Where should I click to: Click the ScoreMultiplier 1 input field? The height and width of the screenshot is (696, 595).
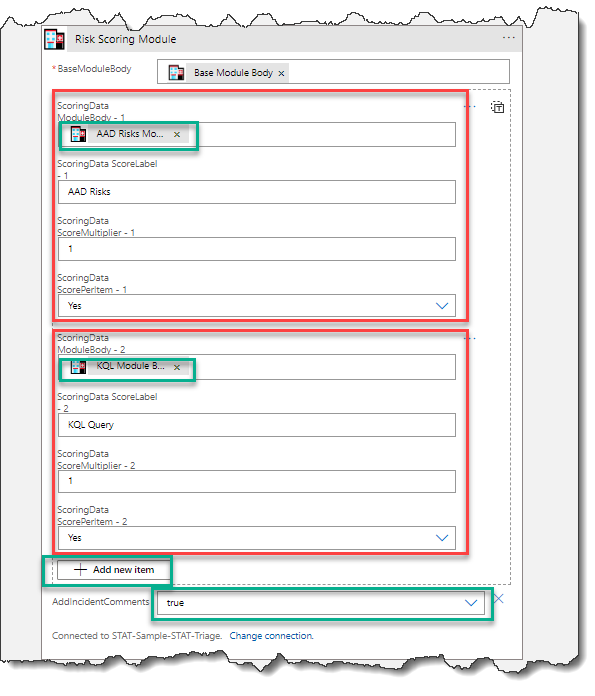(x=257, y=249)
